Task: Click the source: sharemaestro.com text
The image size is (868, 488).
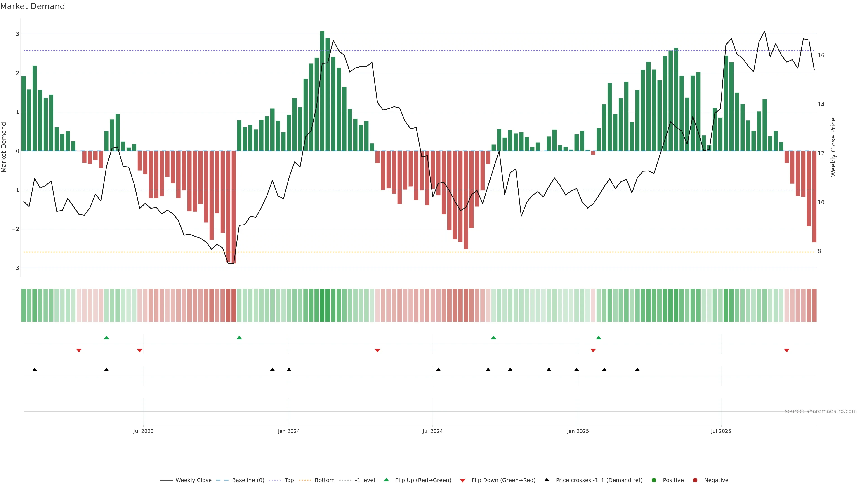Action: click(x=821, y=411)
